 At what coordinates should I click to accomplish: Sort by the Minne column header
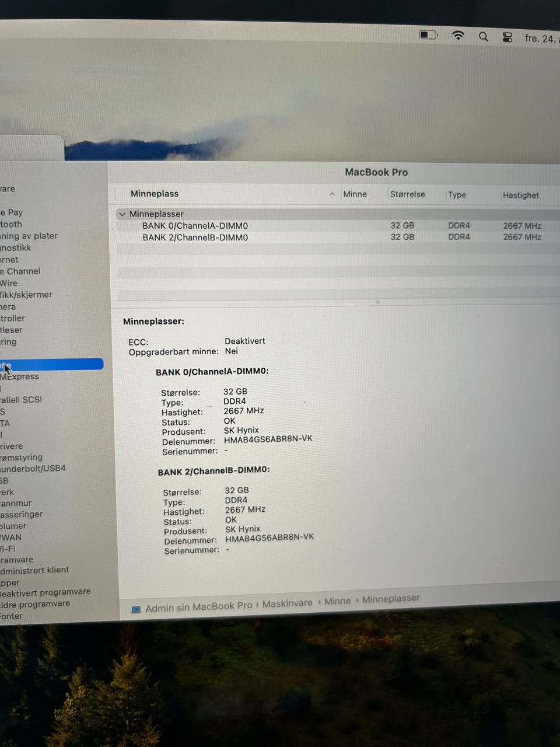(x=355, y=194)
